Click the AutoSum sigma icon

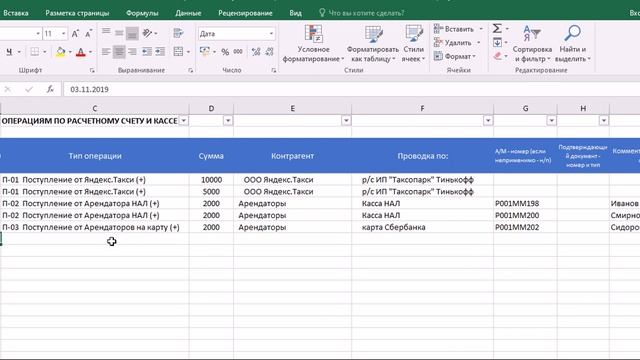coord(497,29)
